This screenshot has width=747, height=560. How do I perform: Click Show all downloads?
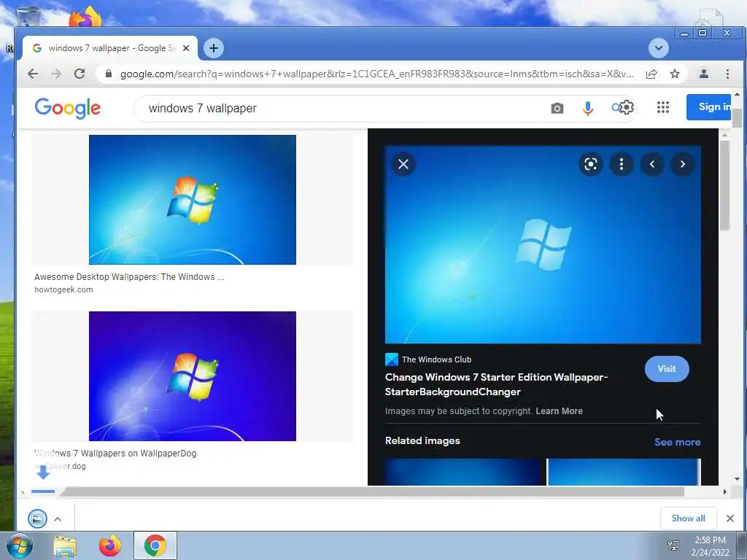(x=688, y=518)
